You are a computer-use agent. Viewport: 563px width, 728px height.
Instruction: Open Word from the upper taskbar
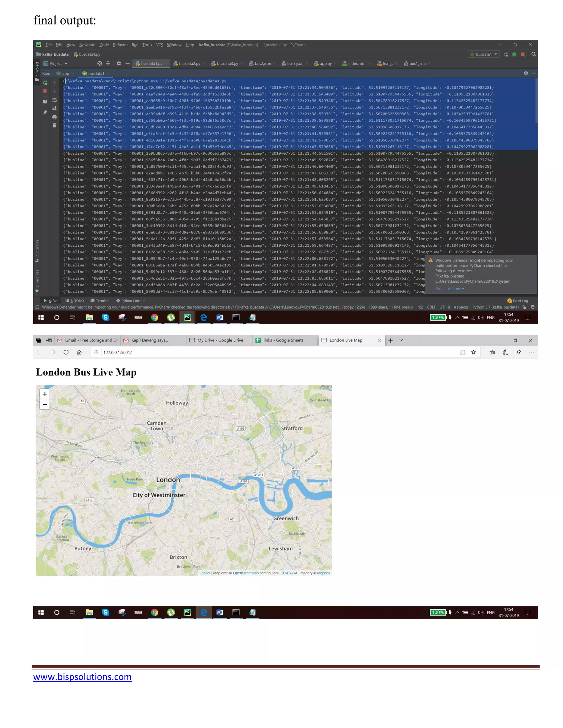[x=220, y=317]
